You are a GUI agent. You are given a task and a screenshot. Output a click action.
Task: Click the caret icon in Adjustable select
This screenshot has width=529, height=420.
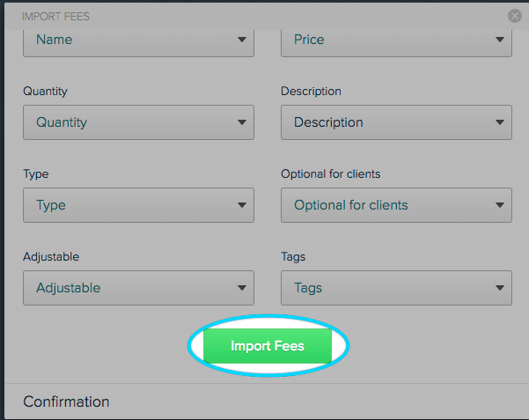tap(242, 288)
